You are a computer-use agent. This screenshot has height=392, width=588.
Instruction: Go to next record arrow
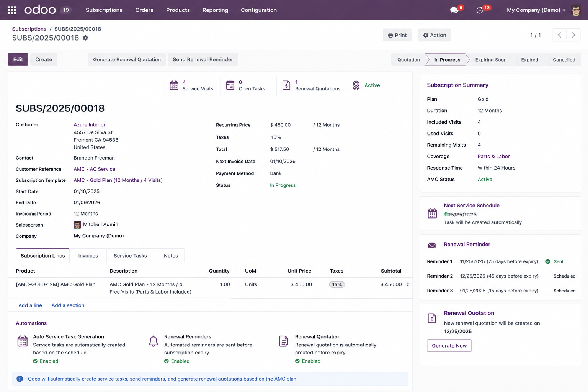pos(573,35)
